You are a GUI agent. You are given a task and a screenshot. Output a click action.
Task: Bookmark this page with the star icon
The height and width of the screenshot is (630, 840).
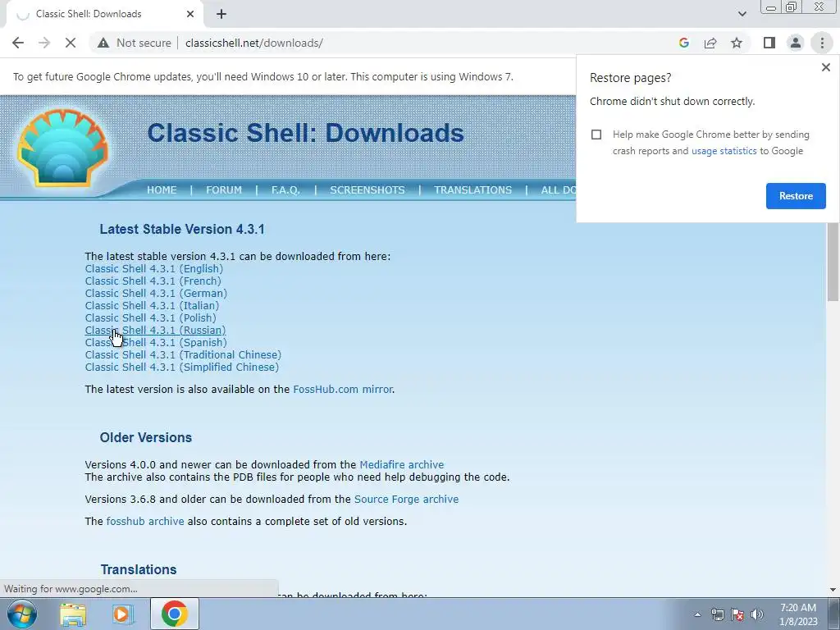(x=737, y=43)
